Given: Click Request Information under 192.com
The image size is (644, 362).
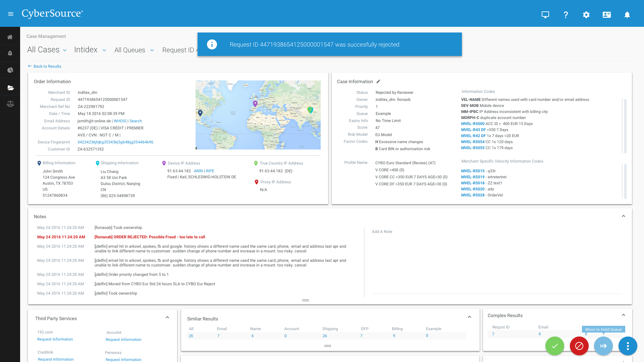Looking at the screenshot, I should click(55, 339).
